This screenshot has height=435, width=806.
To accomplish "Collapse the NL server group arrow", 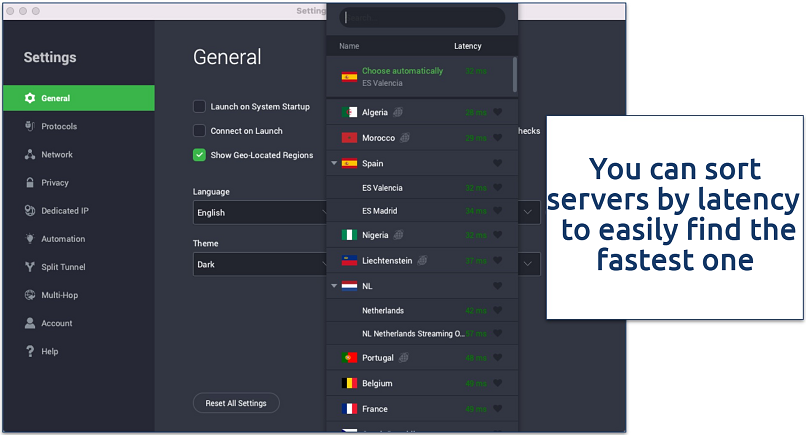I will tap(334, 285).
